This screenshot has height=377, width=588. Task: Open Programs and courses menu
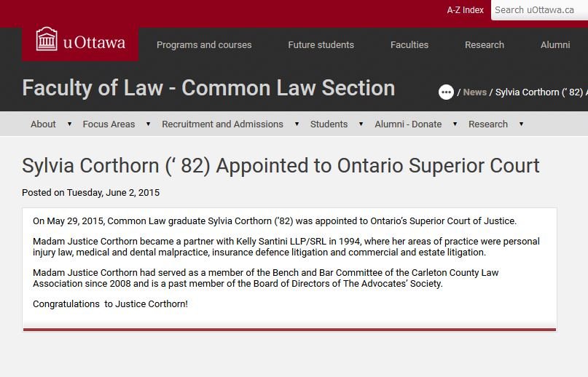[x=204, y=45]
